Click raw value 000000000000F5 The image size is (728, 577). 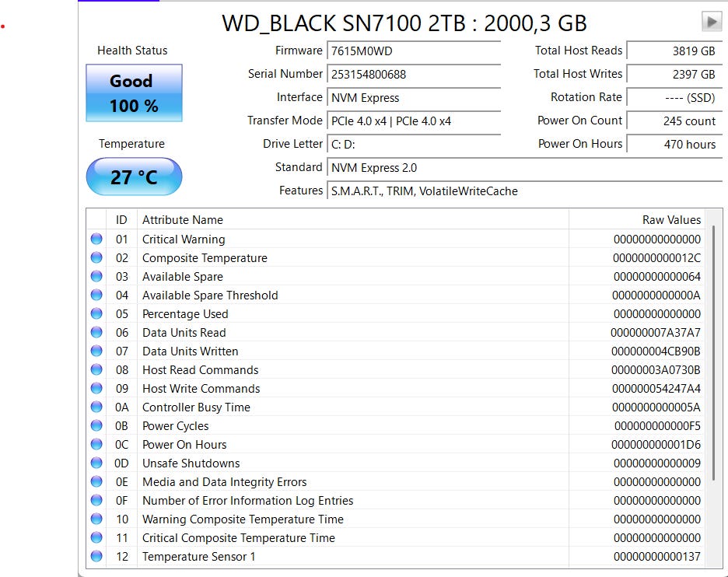click(x=657, y=425)
